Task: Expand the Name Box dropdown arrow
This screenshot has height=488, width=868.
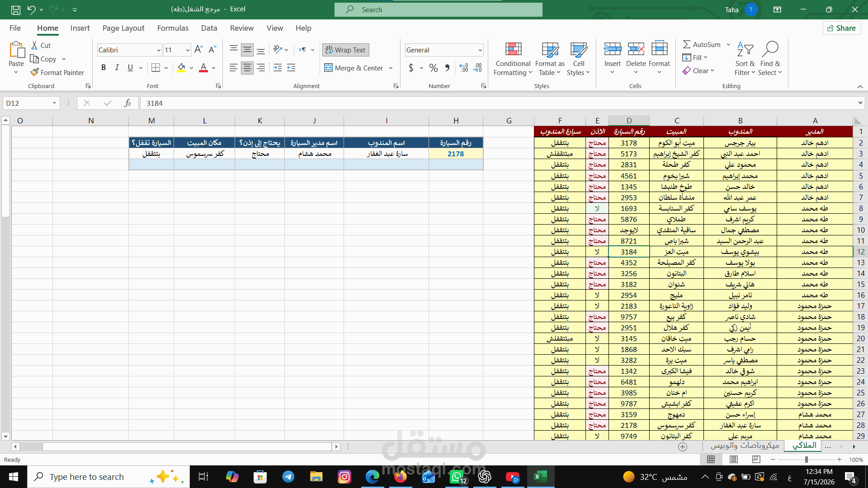Action: pos(54,103)
